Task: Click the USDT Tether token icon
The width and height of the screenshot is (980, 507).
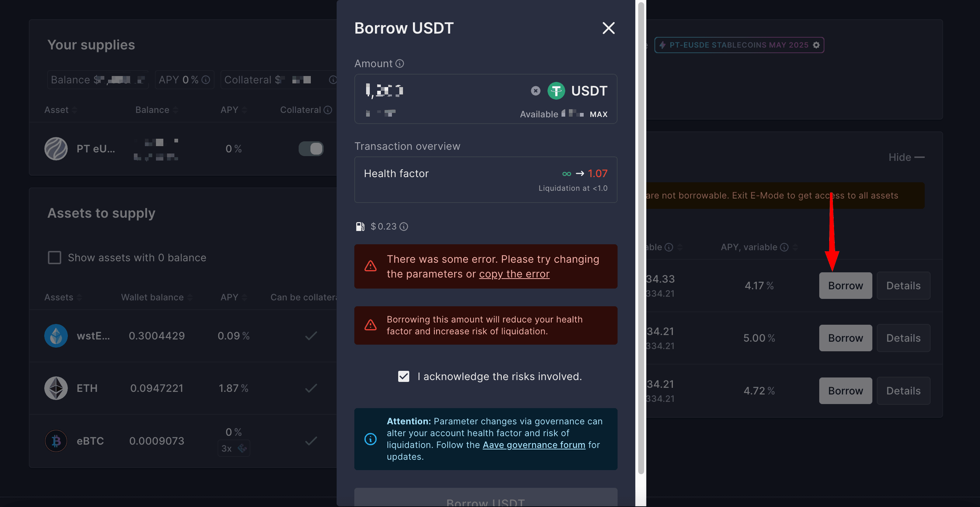Action: 556,91
